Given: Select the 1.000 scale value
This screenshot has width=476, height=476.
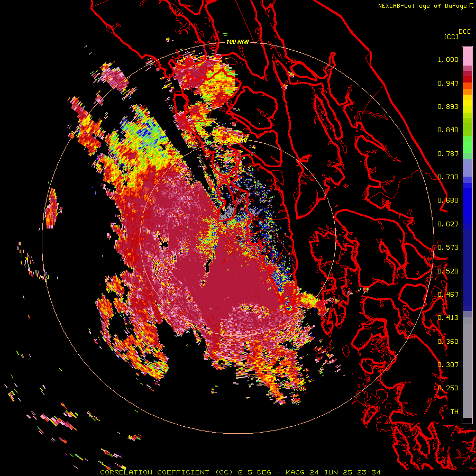Looking at the screenshot, I should point(448,59).
